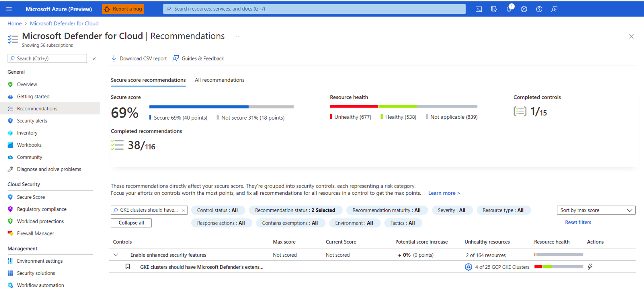The width and height of the screenshot is (644, 292).
Task: Open the notifications bell icon
Action: point(509,9)
